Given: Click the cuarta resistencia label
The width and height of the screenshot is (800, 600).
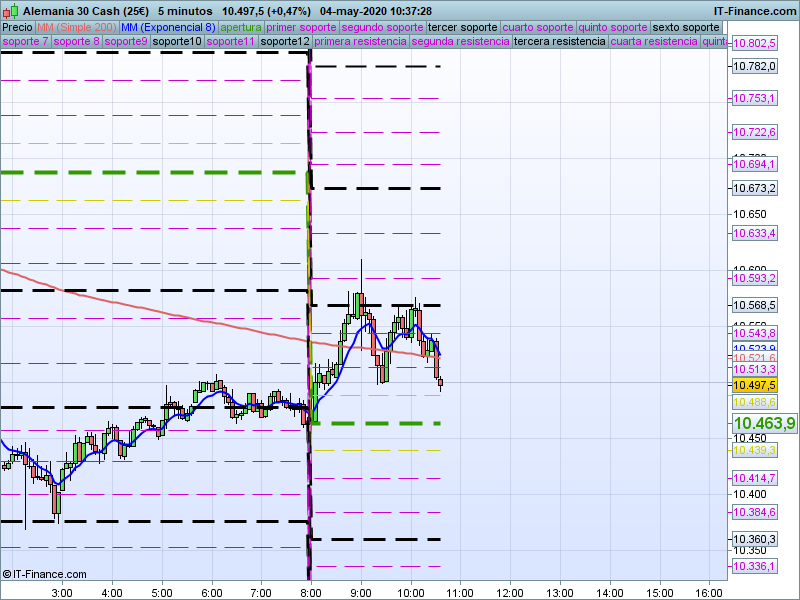Looking at the screenshot, I should [x=654, y=41].
